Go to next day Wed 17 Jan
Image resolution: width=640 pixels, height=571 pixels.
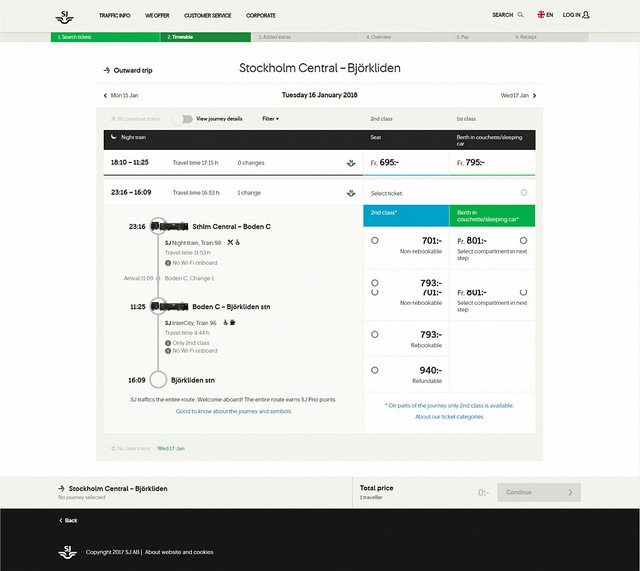[518, 96]
